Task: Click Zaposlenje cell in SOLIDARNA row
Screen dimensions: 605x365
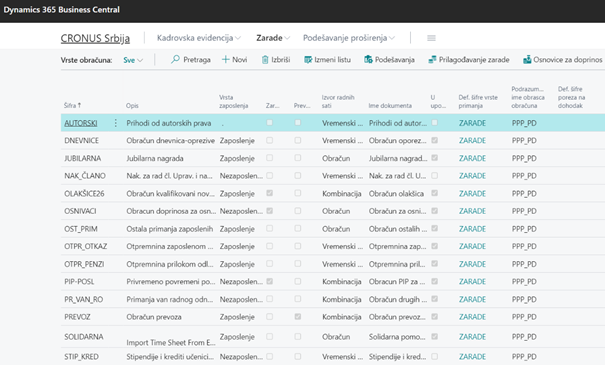Action: (237, 337)
